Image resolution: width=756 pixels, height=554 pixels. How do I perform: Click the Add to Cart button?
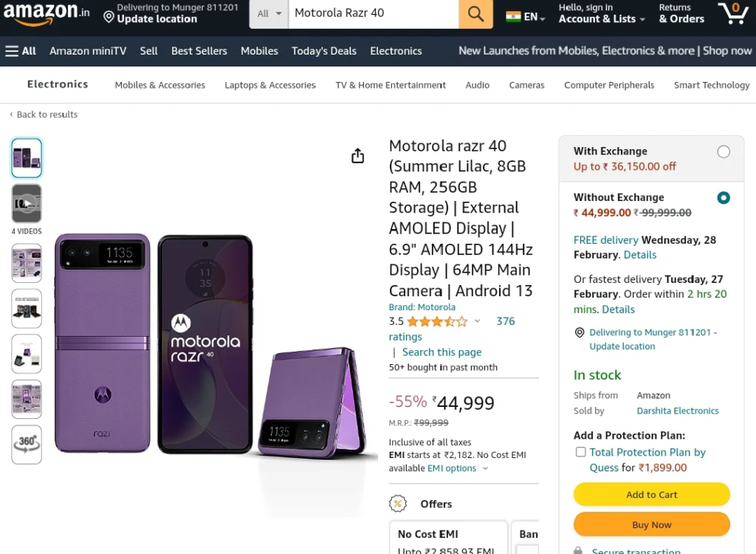651,495
